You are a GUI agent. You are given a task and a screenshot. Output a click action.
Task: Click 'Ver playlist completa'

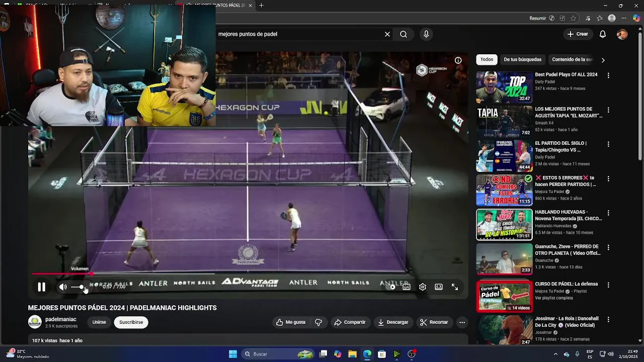[554, 298]
